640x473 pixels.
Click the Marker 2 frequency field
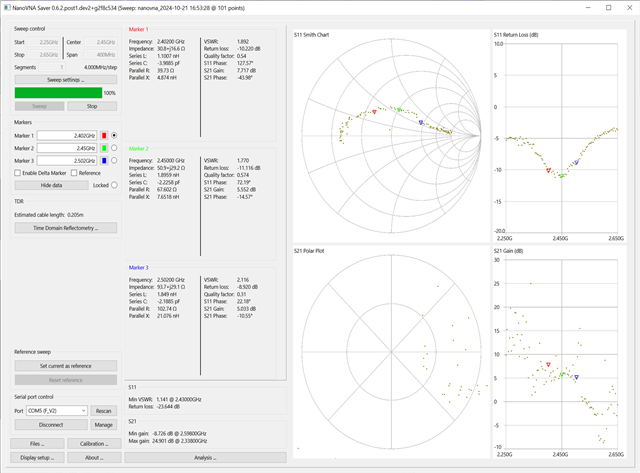pyautogui.click(x=67, y=148)
